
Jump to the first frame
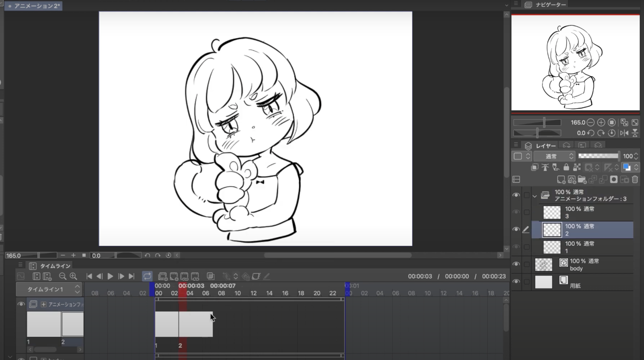click(x=89, y=276)
